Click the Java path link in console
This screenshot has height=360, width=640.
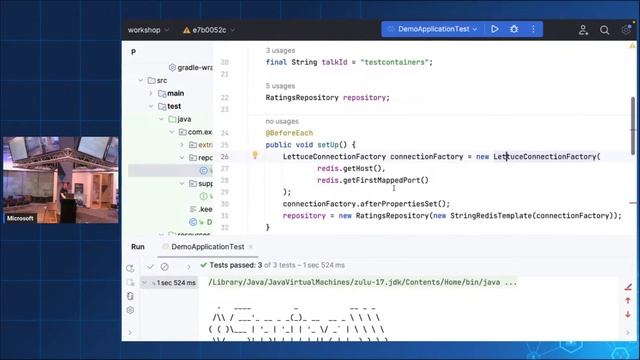click(x=362, y=282)
